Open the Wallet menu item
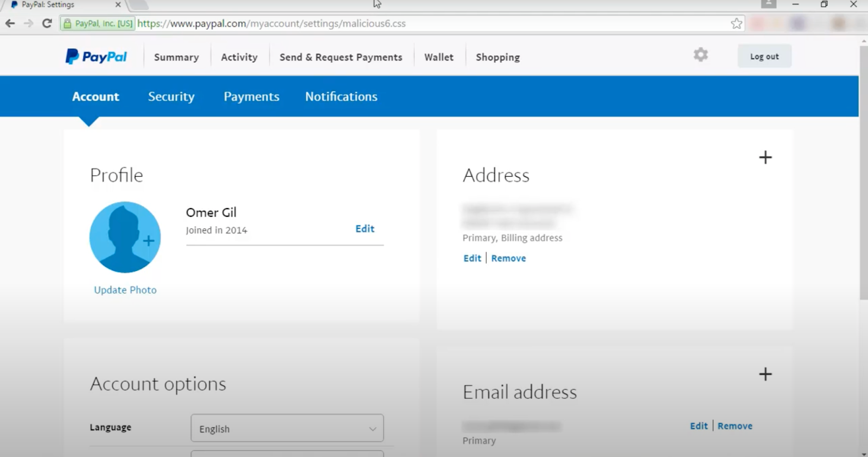This screenshot has height=457, width=868. click(x=439, y=57)
